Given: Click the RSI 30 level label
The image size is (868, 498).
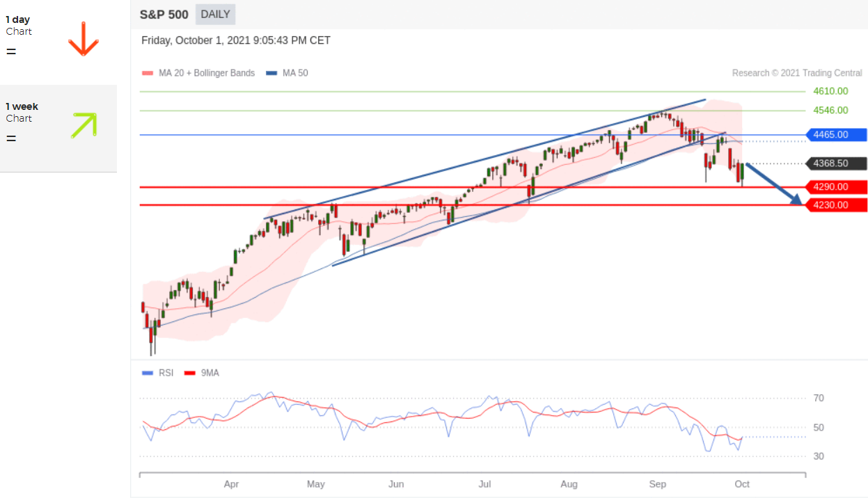Looking at the screenshot, I should (x=819, y=456).
